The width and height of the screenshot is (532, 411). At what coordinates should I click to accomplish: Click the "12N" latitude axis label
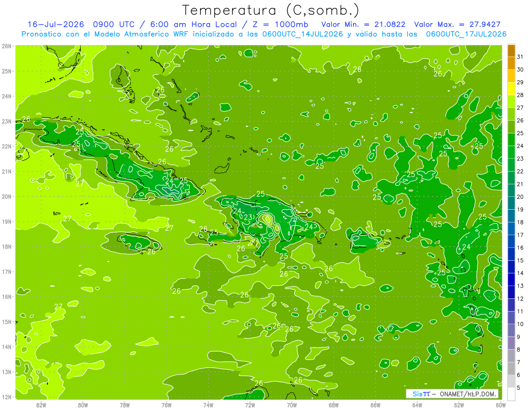click(6, 397)
